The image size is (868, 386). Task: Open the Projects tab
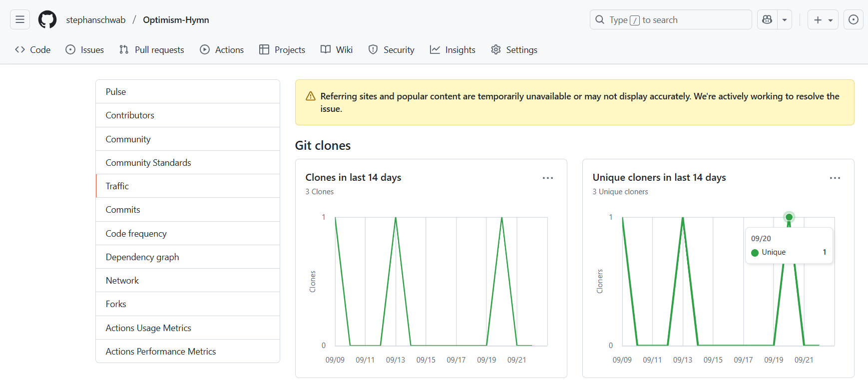282,49
